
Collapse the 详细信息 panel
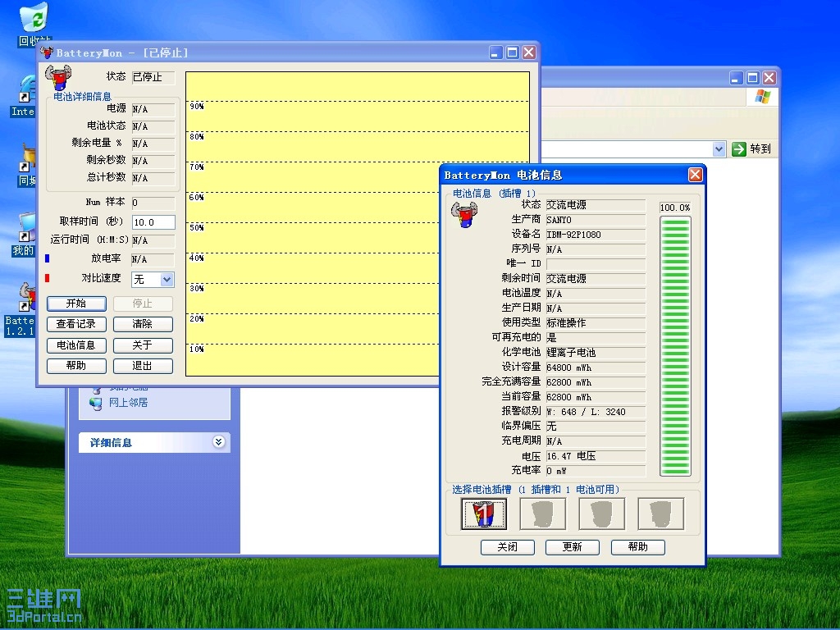pos(218,442)
